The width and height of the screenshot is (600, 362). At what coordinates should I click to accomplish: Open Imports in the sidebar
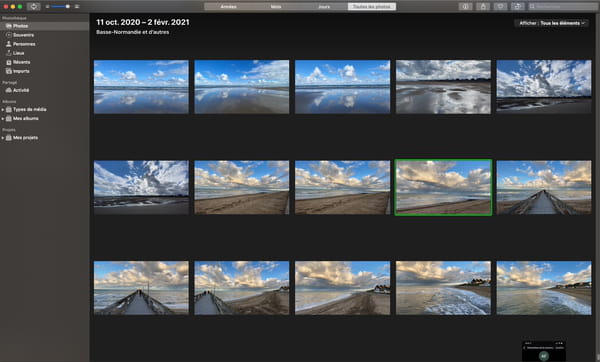pyautogui.click(x=44, y=71)
